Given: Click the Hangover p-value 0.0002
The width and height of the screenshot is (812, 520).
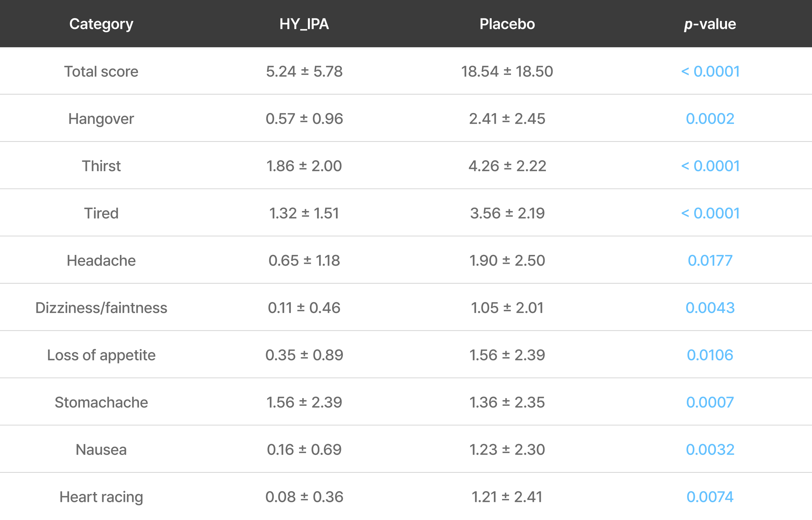Looking at the screenshot, I should [x=710, y=118].
